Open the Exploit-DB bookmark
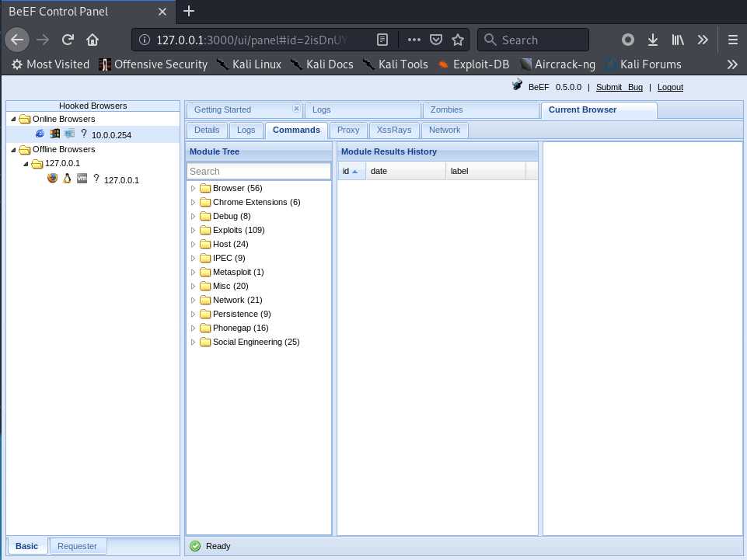Screen dimensions: 747x560 pos(473,64)
